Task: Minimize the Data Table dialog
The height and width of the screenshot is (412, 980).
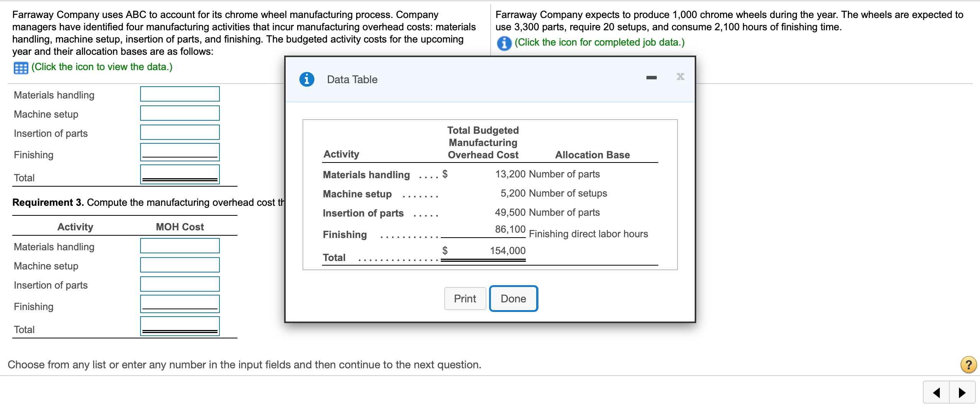Action: (651, 78)
